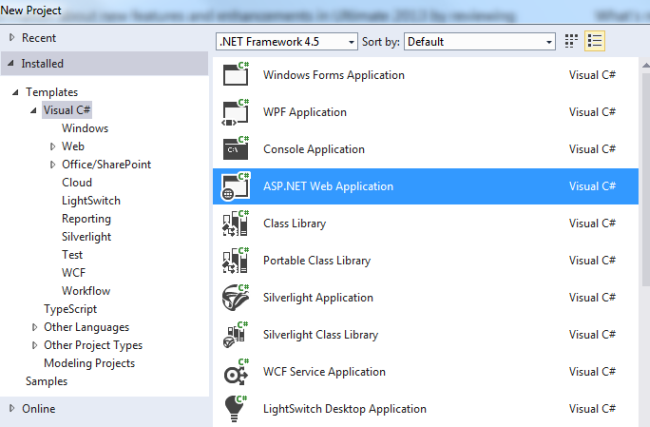Click the Class Library template icon
The height and width of the screenshot is (427, 650).
[236, 223]
